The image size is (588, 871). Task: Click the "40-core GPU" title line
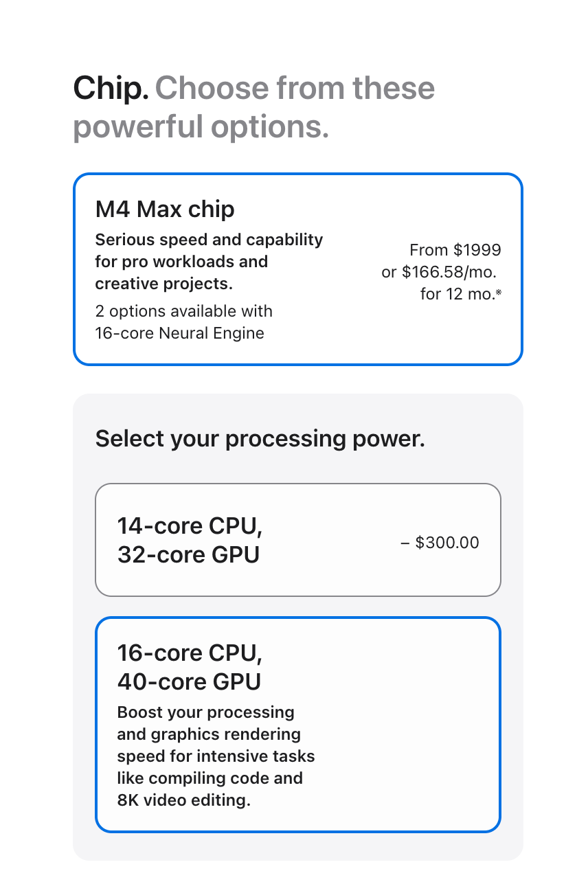[190, 681]
